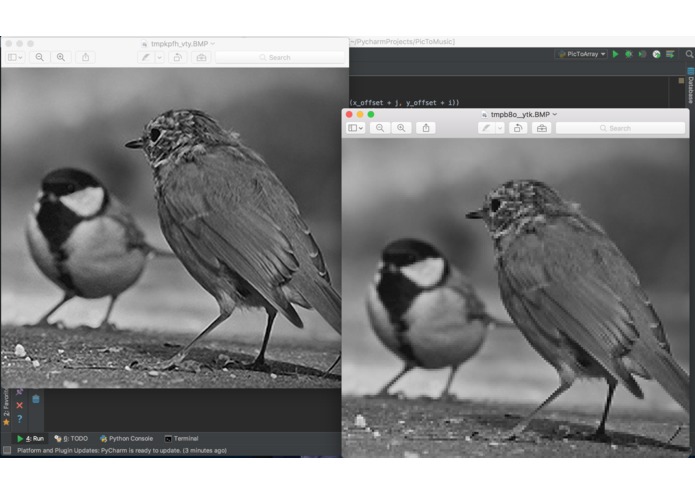The image size is (695, 494).
Task: Show markup toolbar in tmpb8o_ytk.BMP window
Action: pyautogui.click(x=542, y=128)
